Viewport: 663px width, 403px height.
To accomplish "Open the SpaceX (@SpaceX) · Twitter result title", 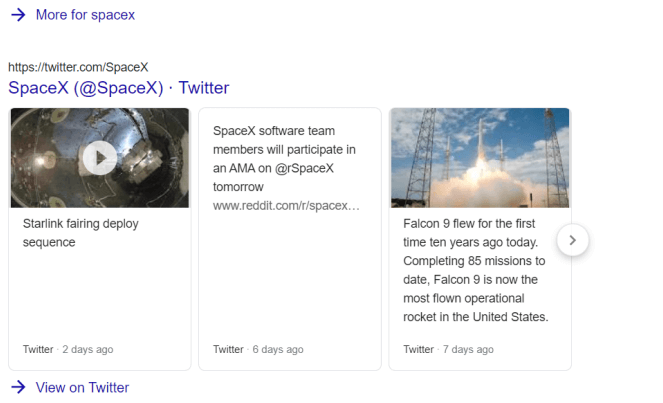I will pyautogui.click(x=118, y=88).
